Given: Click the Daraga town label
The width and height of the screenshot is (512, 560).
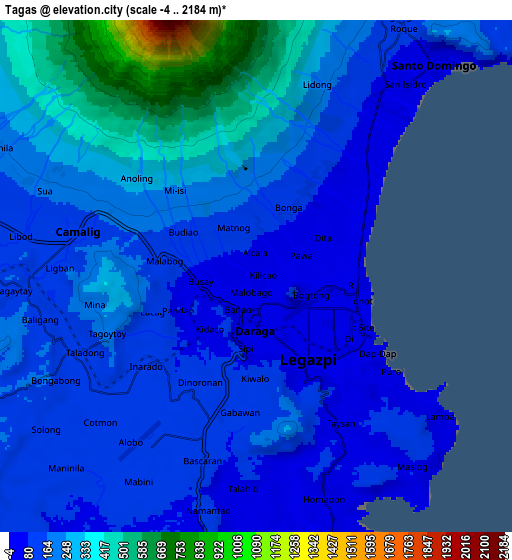Looking at the screenshot, I should pos(255,331).
